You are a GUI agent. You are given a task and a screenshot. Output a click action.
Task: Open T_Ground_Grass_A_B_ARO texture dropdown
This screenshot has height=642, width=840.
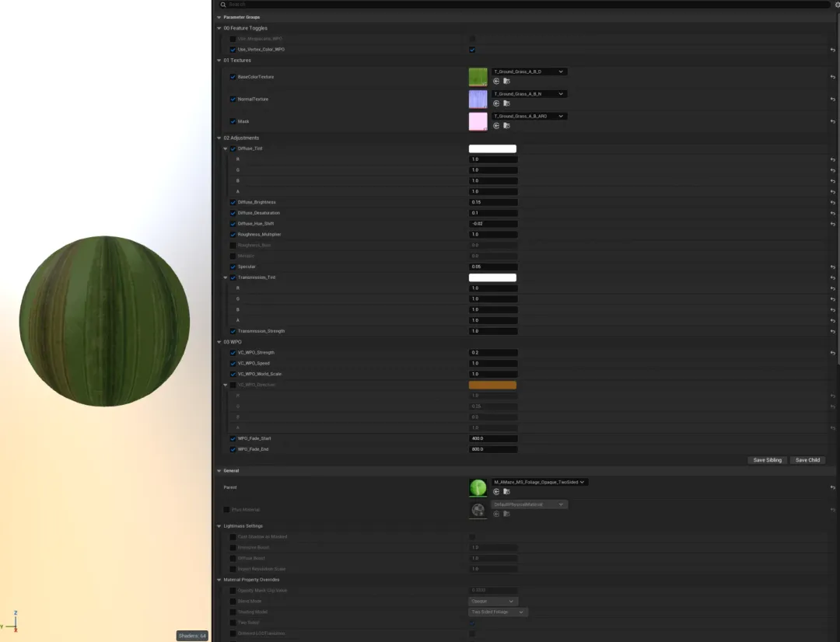click(529, 116)
